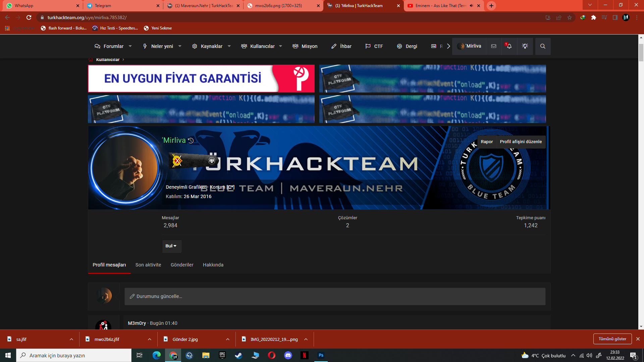Show more navigation items with right arrow

448,46
